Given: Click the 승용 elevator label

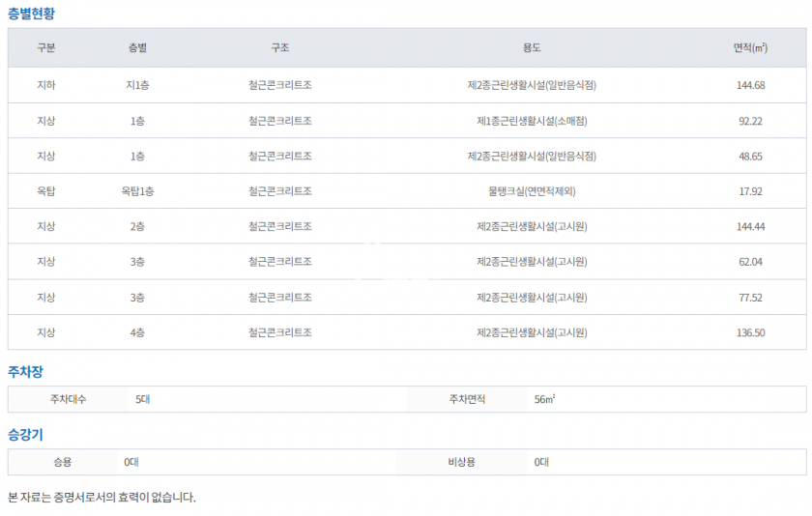Looking at the screenshot, I should pos(62,462).
